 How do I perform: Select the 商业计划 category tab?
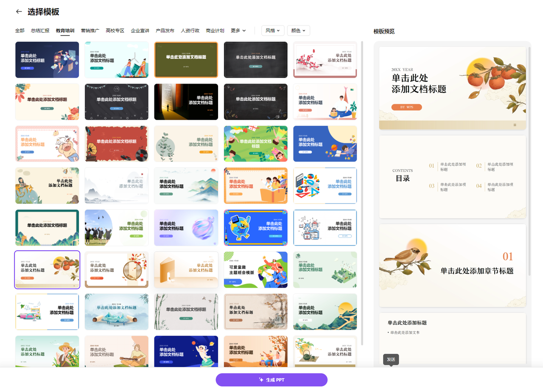215,30
